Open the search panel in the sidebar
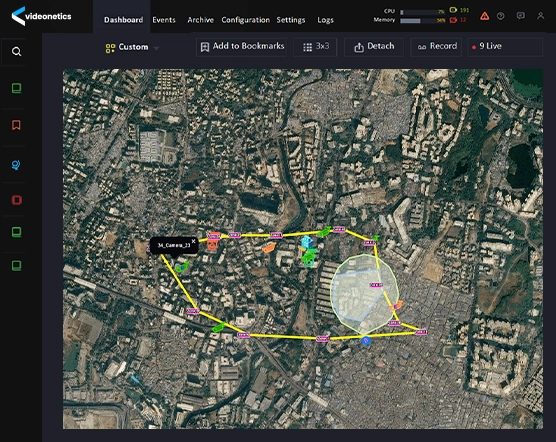 [x=16, y=52]
